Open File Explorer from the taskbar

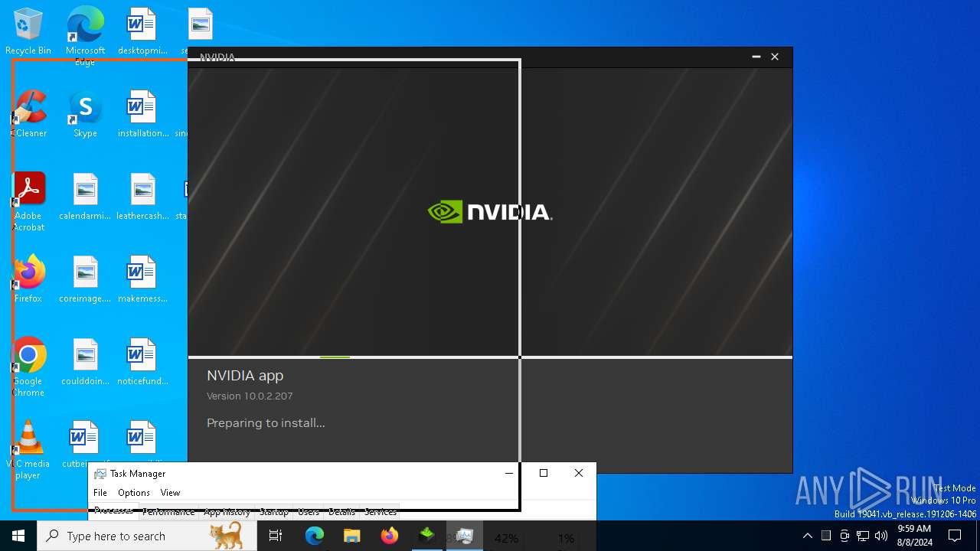[x=351, y=536]
